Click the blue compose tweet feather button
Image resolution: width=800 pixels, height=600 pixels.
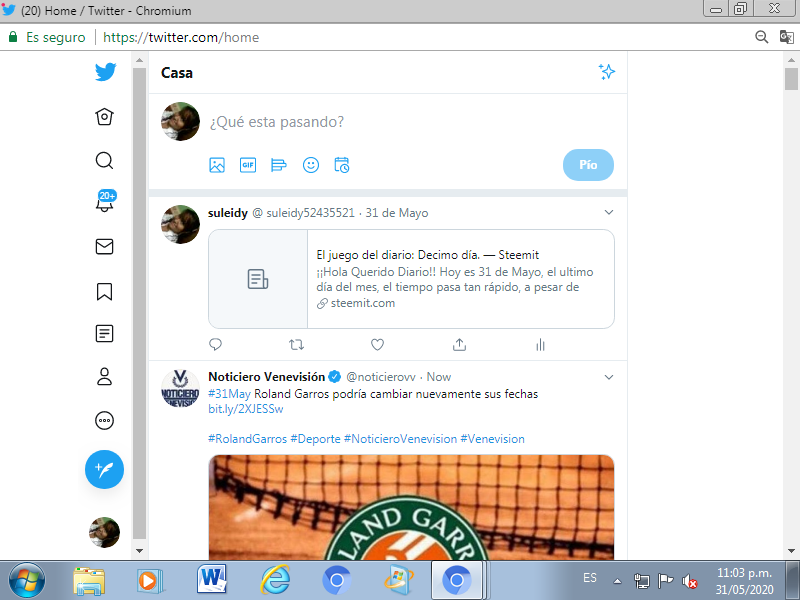(x=105, y=469)
